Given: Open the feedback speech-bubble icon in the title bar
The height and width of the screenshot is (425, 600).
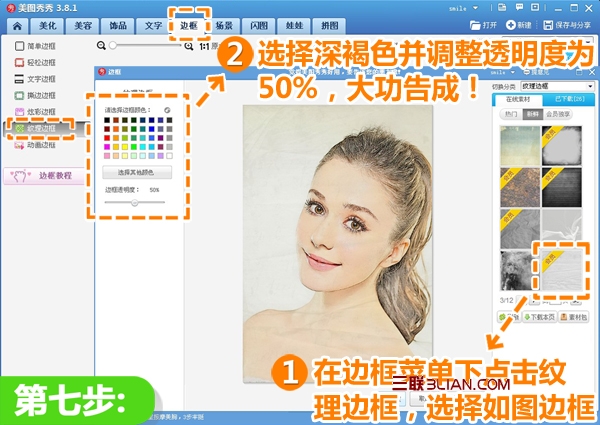Looking at the screenshot, I should 519,7.
